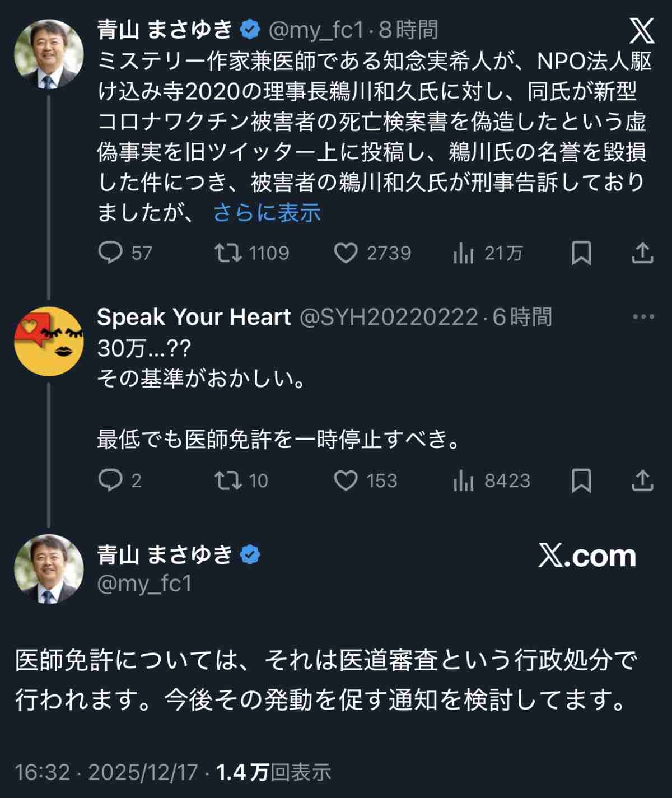This screenshot has width=672, height=798.
Task: Repost the Speak Your Heart post
Action: point(228,480)
